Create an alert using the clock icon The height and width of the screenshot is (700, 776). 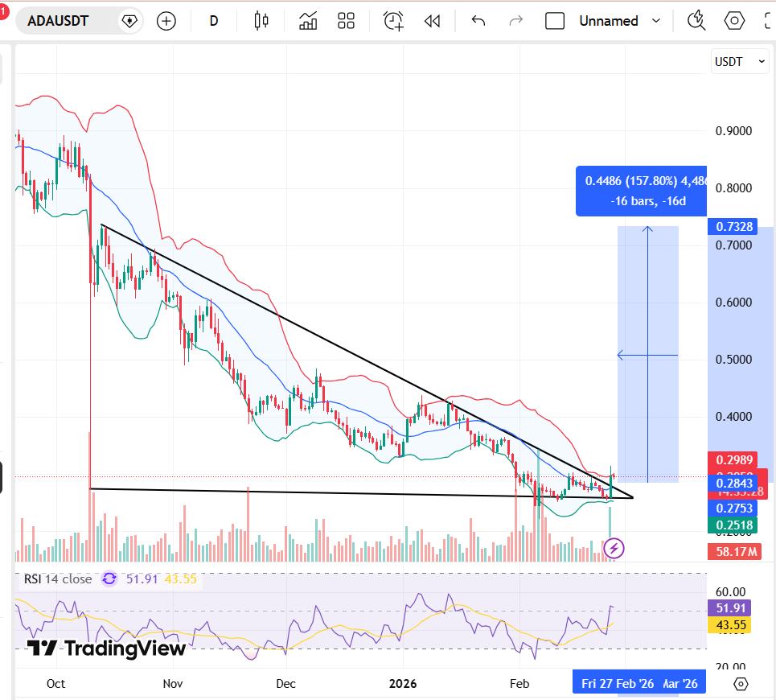[392, 21]
